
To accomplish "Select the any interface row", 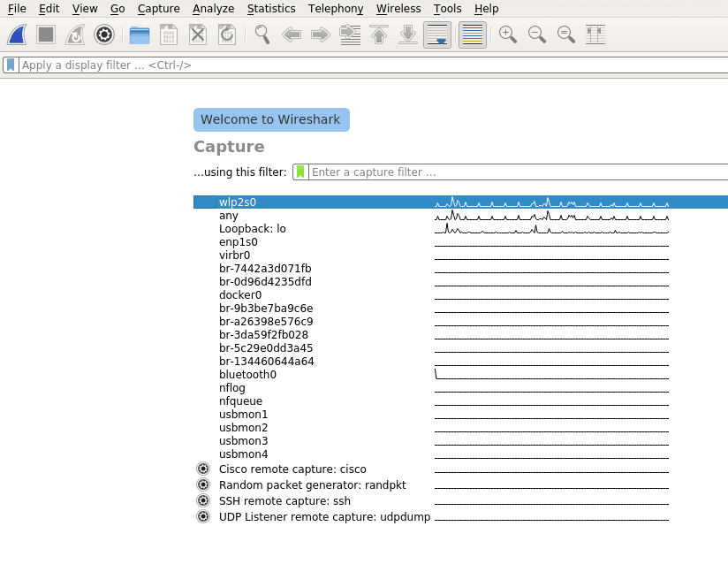I will pyautogui.click(x=460, y=216).
